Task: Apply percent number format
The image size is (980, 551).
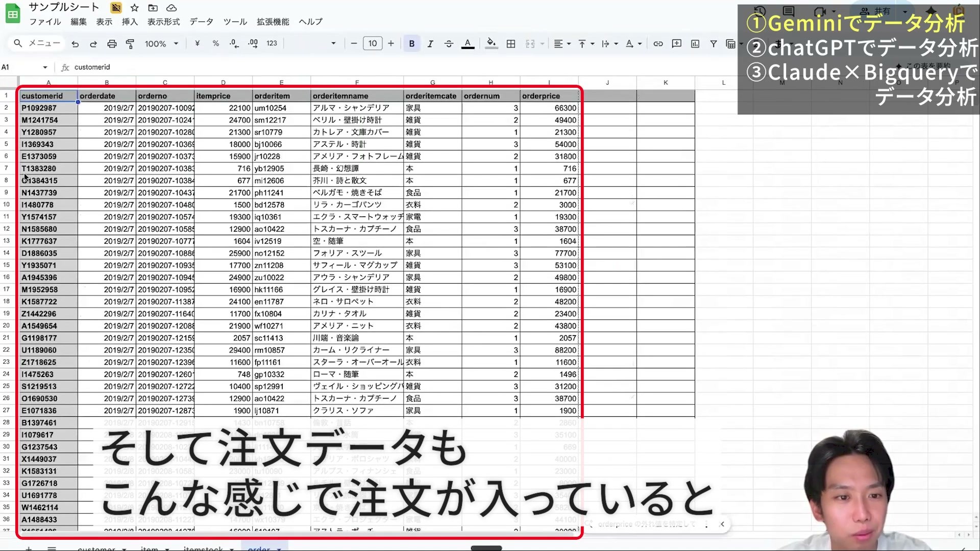Action: pos(216,43)
